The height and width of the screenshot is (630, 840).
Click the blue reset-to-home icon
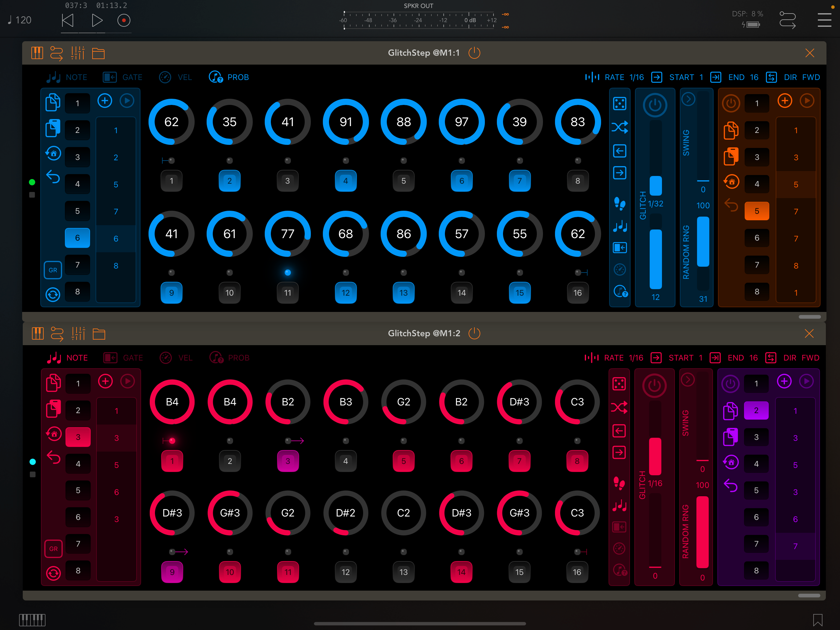pos(53,154)
